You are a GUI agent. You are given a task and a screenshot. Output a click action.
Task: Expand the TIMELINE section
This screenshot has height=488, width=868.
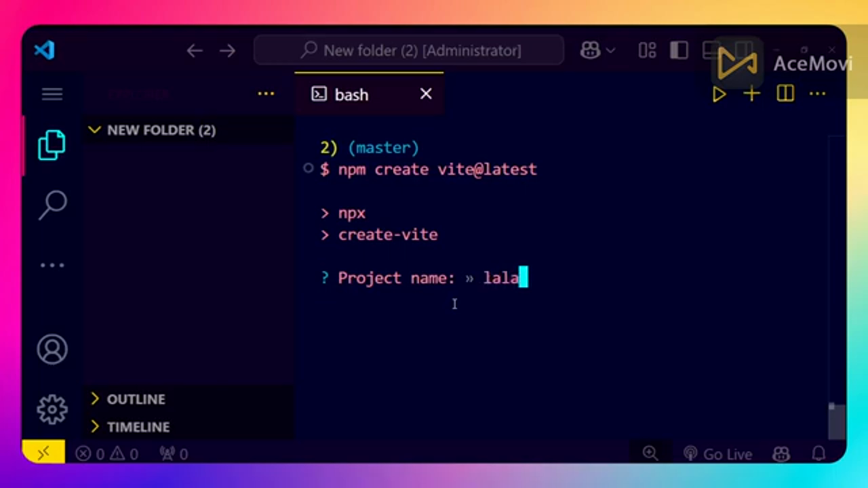(190, 427)
